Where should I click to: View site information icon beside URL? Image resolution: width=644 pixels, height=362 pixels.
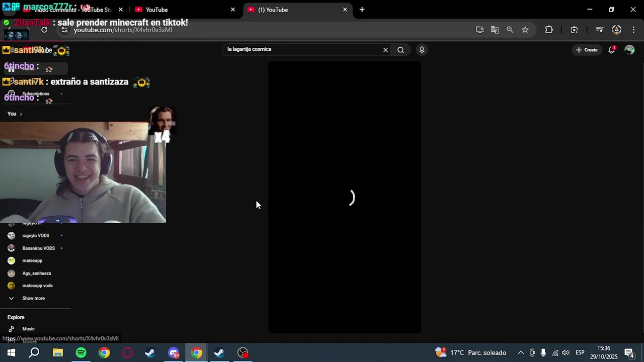(64, 30)
